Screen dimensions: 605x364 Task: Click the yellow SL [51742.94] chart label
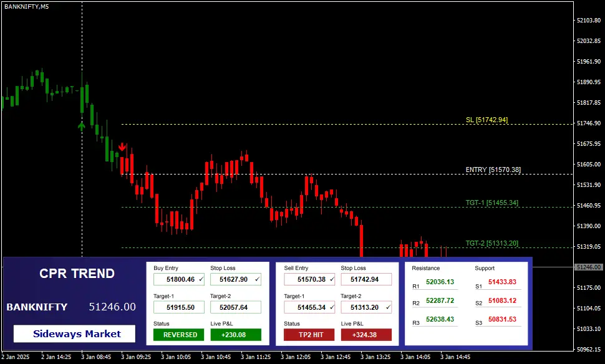pos(486,120)
